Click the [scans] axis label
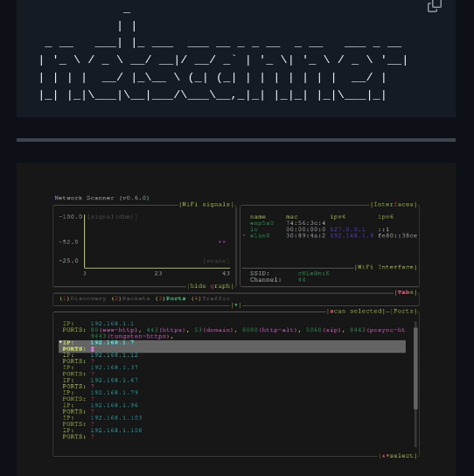Screen dimensions: 474x476 (x=216, y=261)
